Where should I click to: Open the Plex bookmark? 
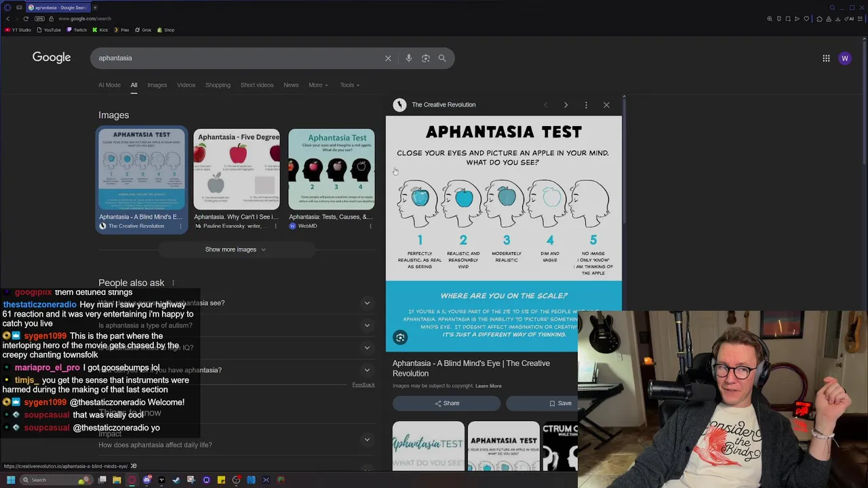point(121,30)
